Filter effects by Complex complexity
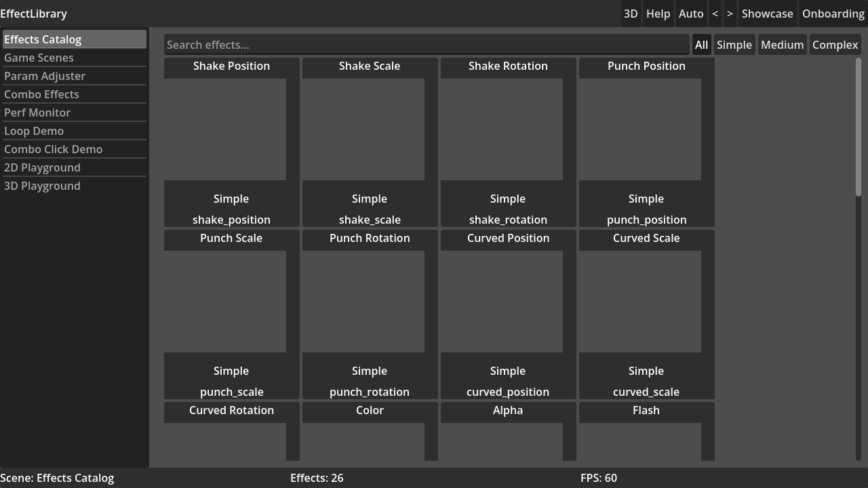Screen dimensions: 868x488 click(835, 45)
